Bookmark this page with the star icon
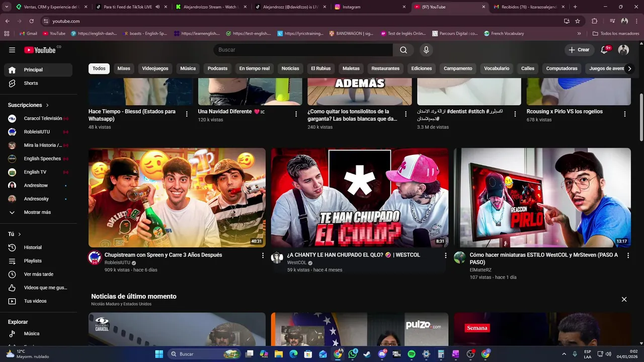 [x=578, y=21]
